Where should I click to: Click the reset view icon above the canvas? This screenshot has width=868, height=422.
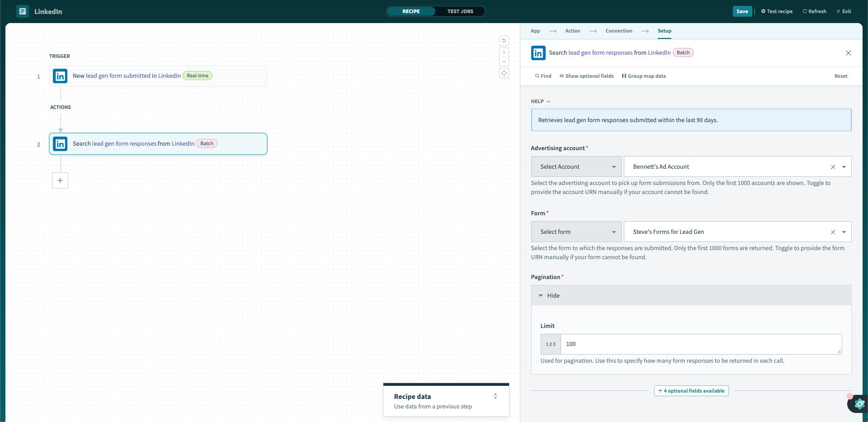[x=504, y=41]
